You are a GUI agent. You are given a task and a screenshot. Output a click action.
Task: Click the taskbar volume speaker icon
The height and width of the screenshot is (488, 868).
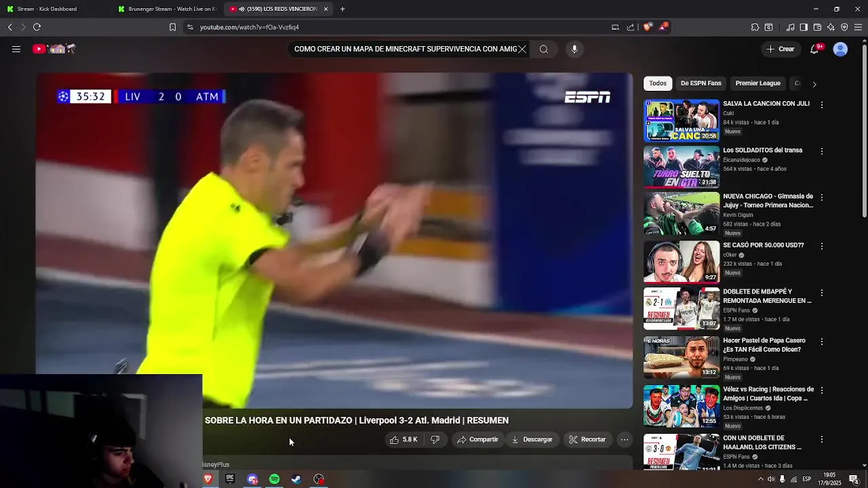pyautogui.click(x=771, y=479)
